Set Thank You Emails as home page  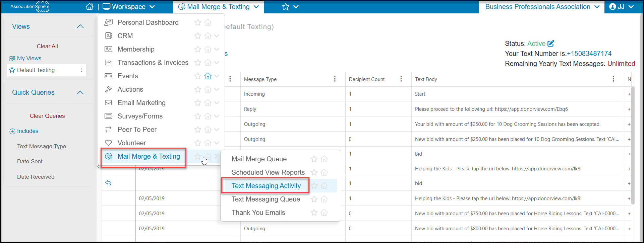[324, 213]
